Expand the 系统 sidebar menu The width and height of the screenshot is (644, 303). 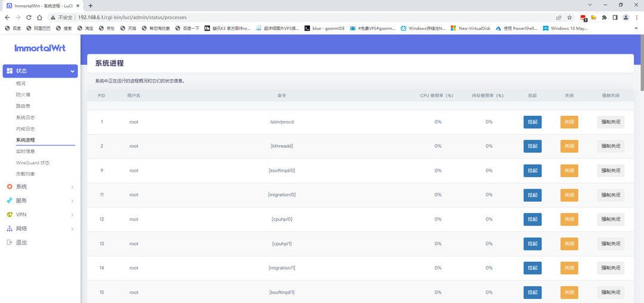pyautogui.click(x=40, y=187)
